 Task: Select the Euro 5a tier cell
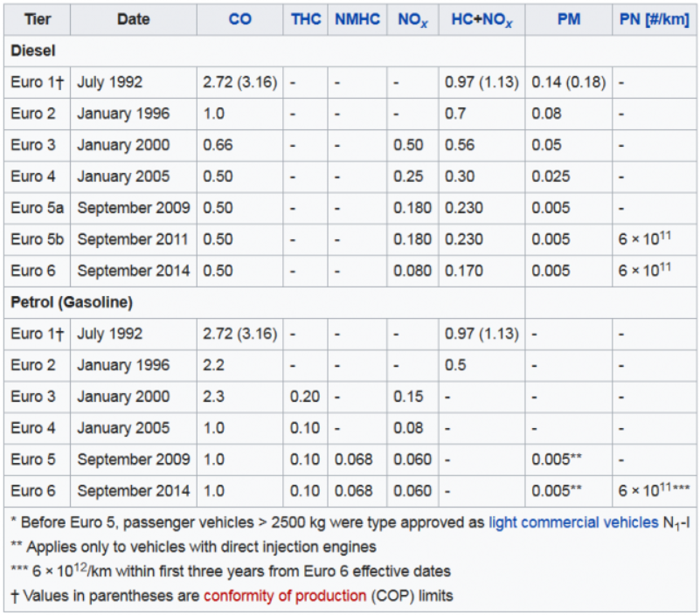point(37,208)
